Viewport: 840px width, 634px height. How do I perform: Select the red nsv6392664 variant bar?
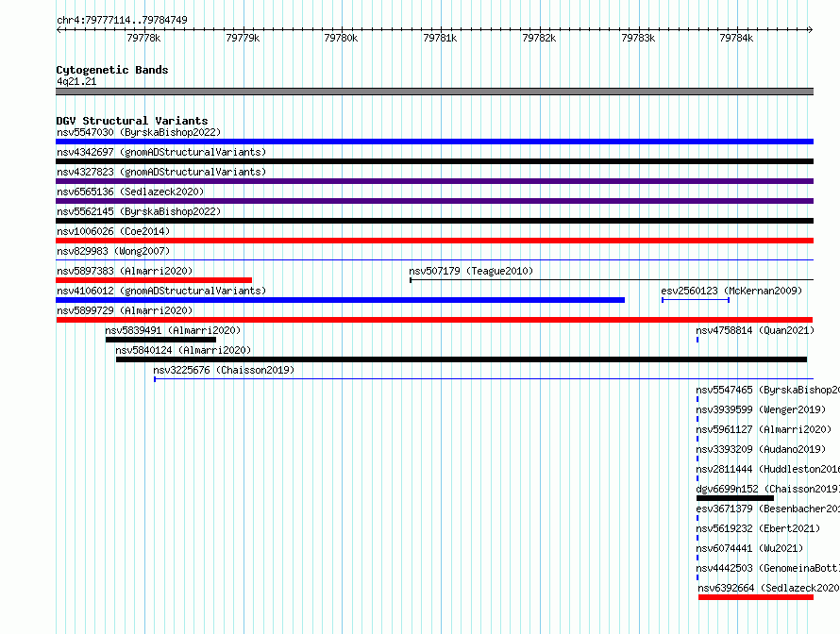click(756, 597)
